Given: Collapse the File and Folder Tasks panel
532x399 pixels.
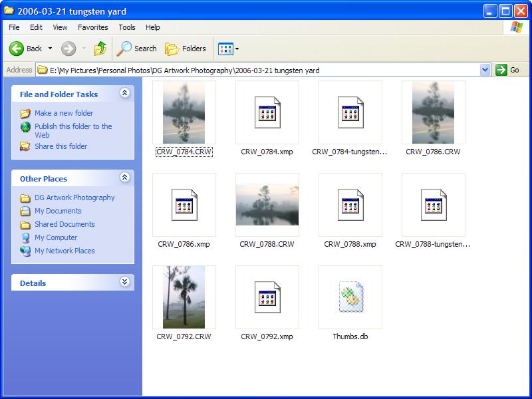Looking at the screenshot, I should 124,94.
